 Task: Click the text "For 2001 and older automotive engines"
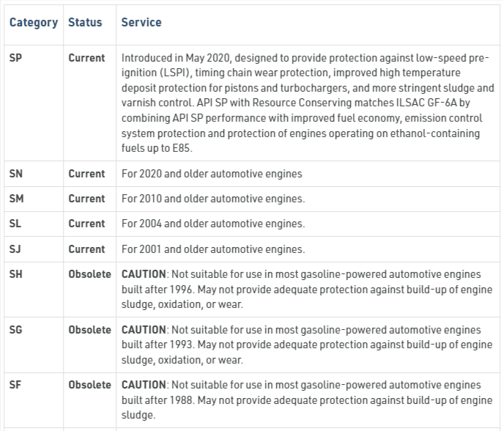pyautogui.click(x=213, y=249)
